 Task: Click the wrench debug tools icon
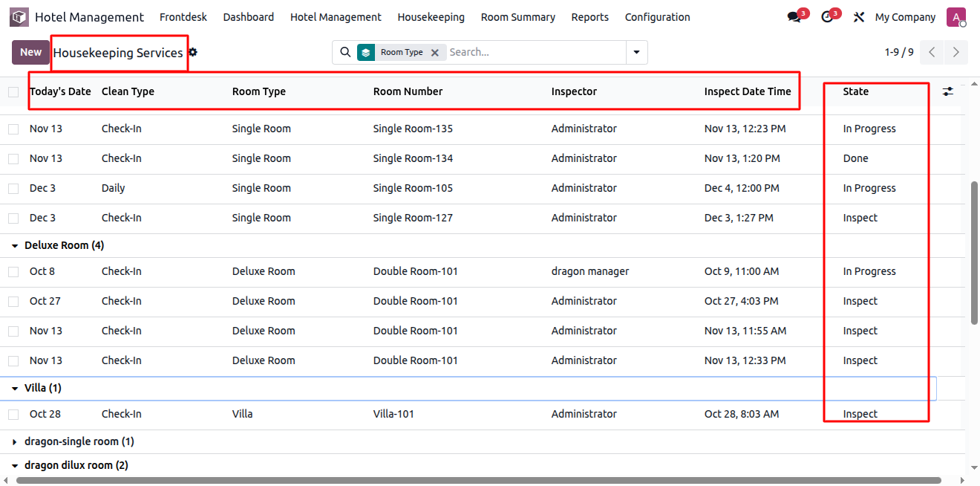859,17
